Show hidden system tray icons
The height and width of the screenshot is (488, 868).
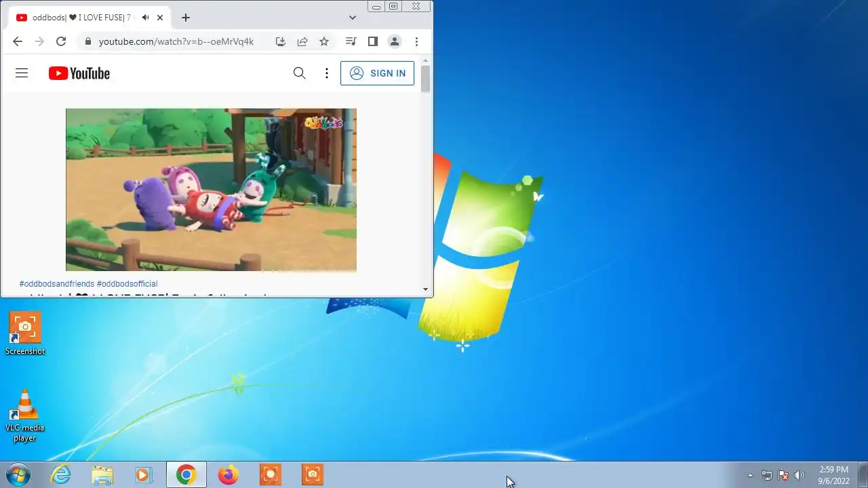(750, 475)
